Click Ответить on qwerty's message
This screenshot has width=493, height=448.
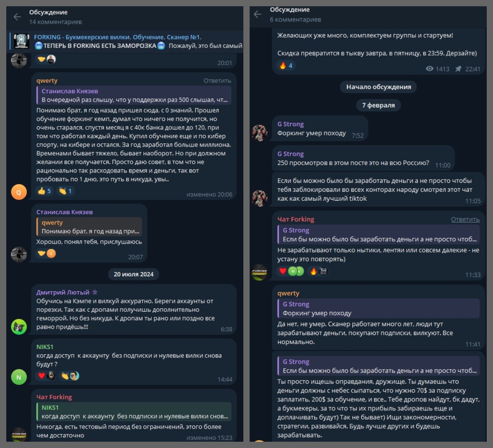coord(217,81)
